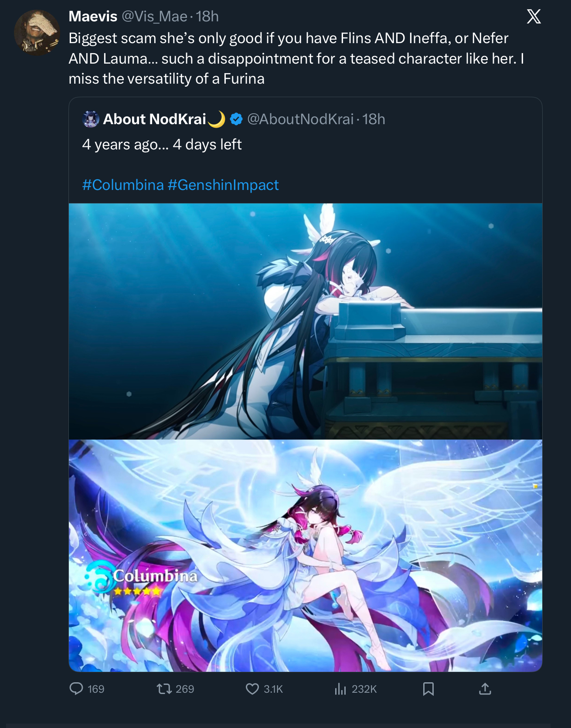Screen dimensions: 571x728
Task: View the bottom Columbina splash art image
Action: pos(306,555)
